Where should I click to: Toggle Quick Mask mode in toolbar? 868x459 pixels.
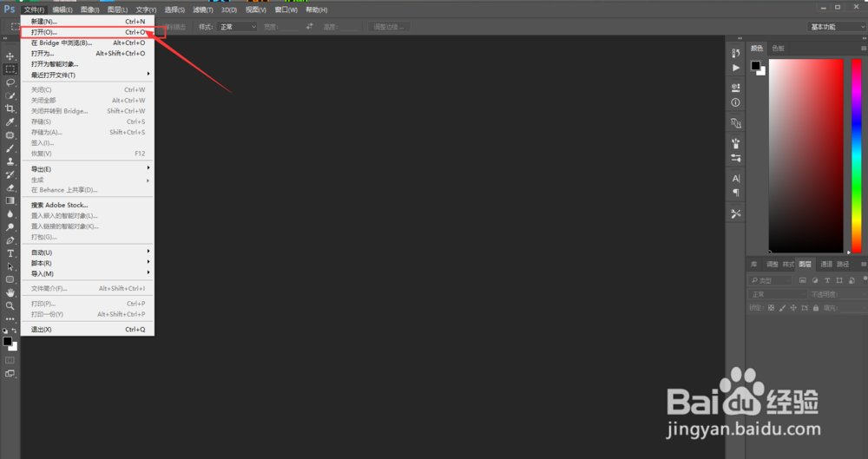point(10,360)
